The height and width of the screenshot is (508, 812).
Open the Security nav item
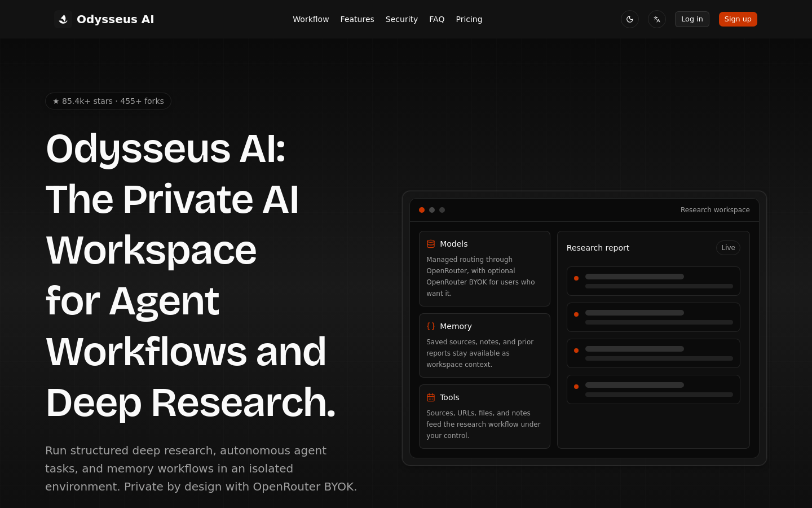[401, 19]
